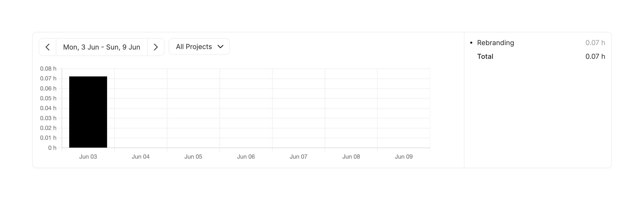The width and height of the screenshot is (644, 201).
Task: Click the Jun 06 axis label
Action: (x=246, y=157)
